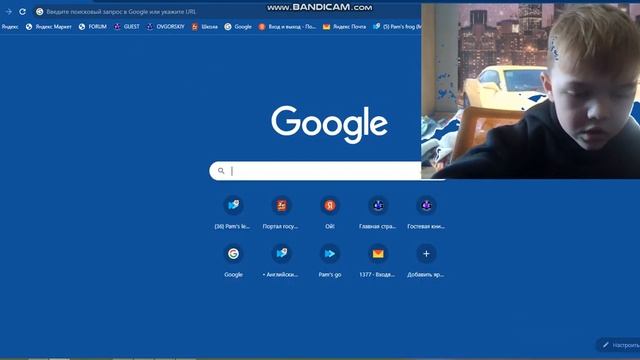Open the Pam's frog bookmark
The height and width of the screenshot is (360, 640).
coord(397,27)
